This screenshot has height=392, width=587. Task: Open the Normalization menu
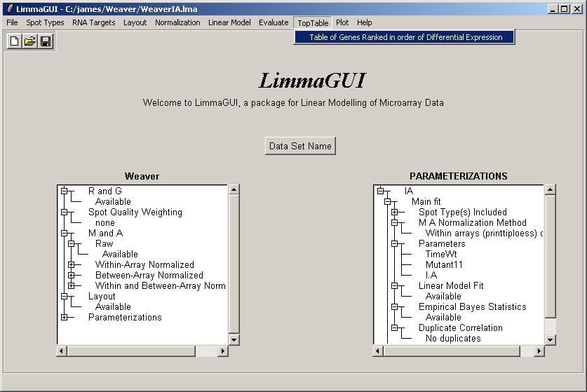(x=177, y=22)
